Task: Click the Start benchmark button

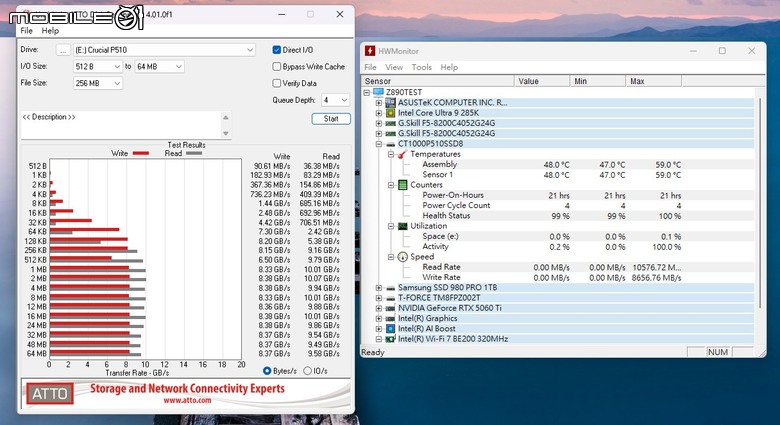Action: point(331,118)
